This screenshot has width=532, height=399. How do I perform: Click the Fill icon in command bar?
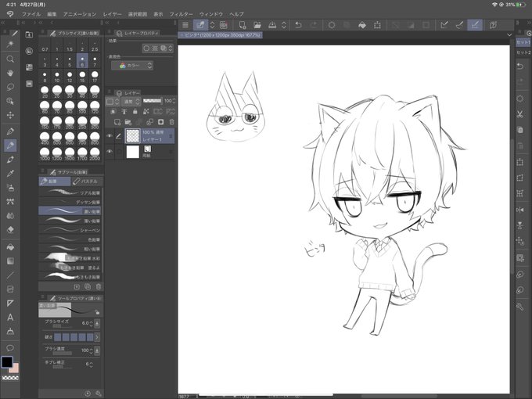(362, 25)
